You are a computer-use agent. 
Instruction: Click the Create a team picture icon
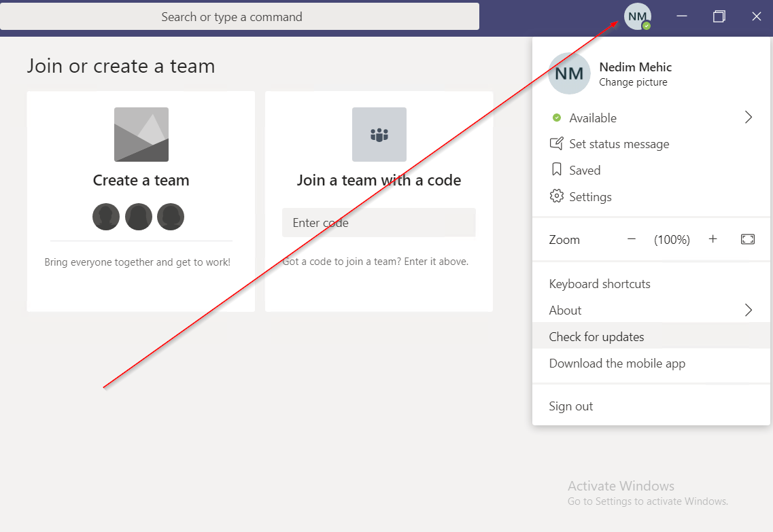(x=141, y=135)
